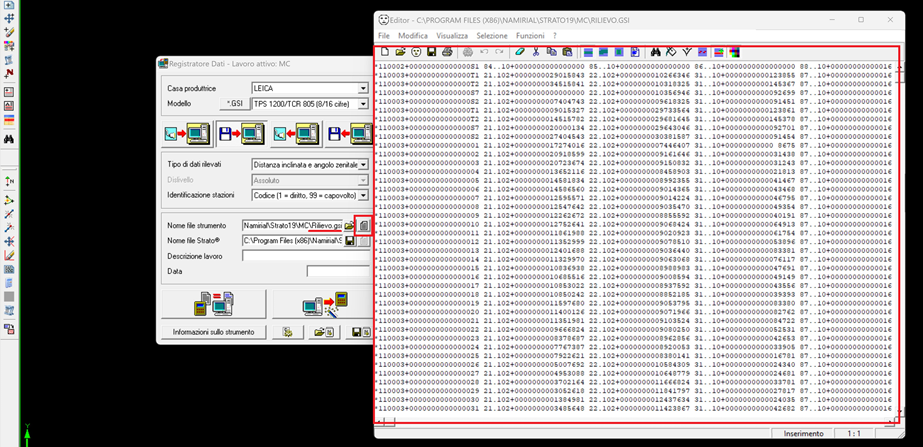The width and height of the screenshot is (923, 447).
Task: Open the Tipo di dati rilevati dropdown
Action: click(x=363, y=164)
